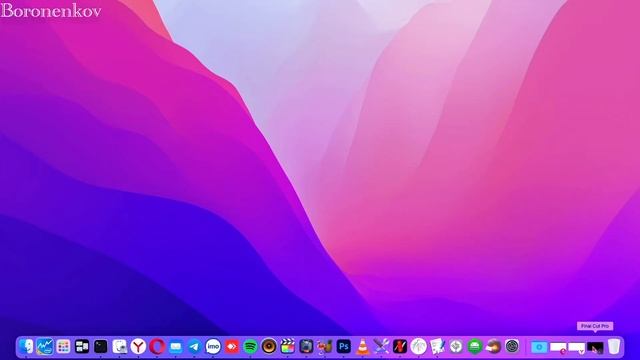This screenshot has width=640, height=360.
Task: Open the app left of Photoshop
Action: point(325,347)
